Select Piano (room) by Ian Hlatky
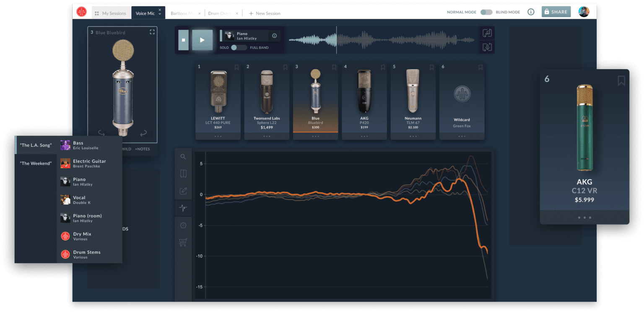Screen dimensions: 644x312 [x=90, y=218]
